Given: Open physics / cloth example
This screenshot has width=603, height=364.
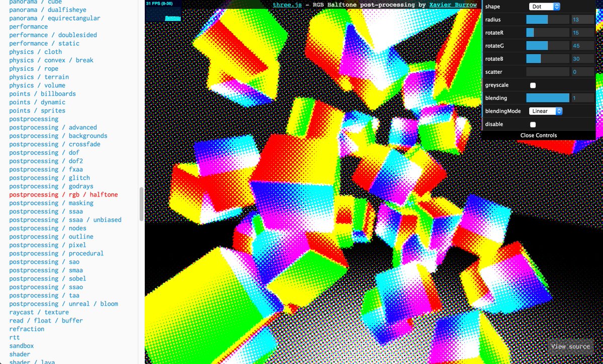Looking at the screenshot, I should 36,52.
